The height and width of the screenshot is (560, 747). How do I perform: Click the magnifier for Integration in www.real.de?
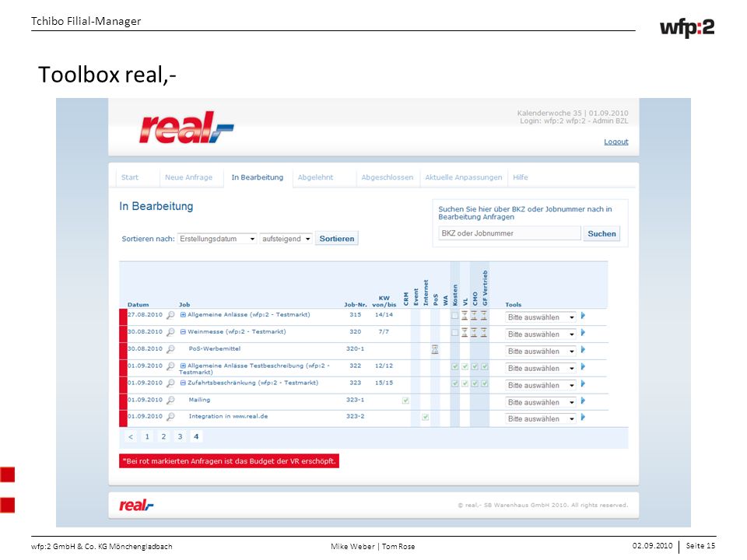(170, 417)
